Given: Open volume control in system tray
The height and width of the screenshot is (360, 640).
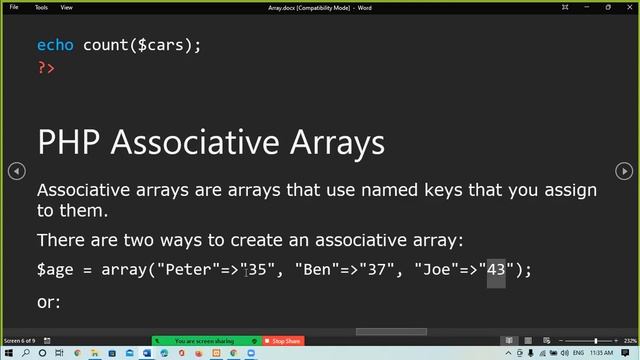Looking at the screenshot, I should [565, 353].
